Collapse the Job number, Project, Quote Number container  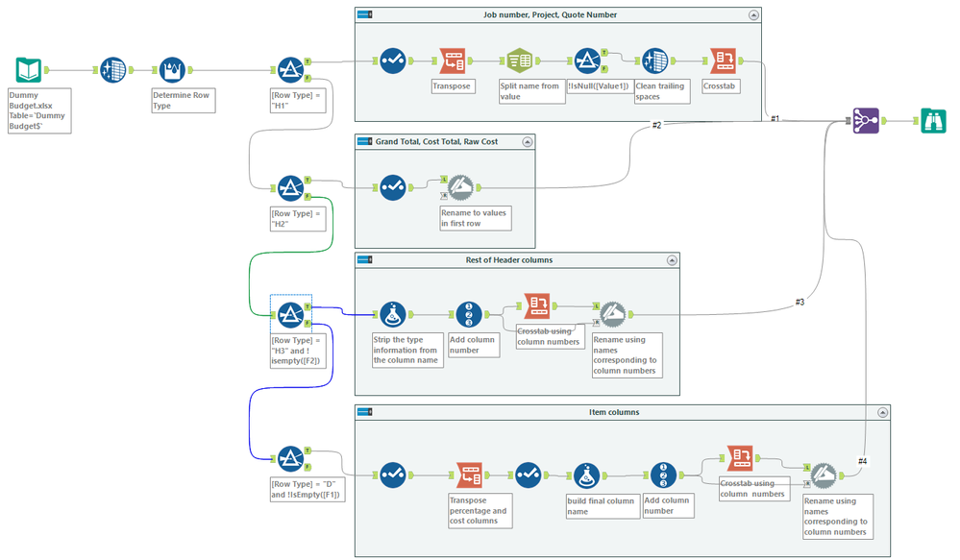[x=753, y=14]
